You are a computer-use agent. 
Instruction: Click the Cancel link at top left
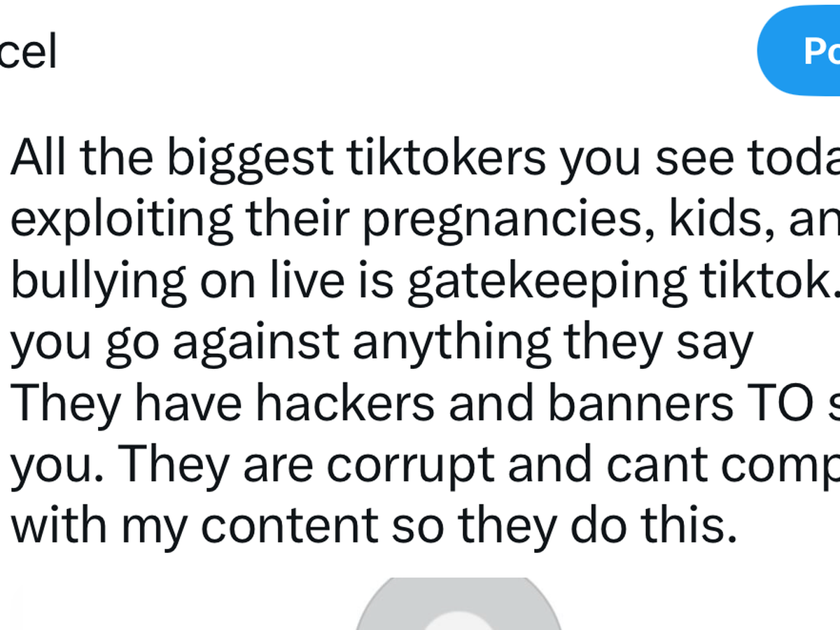point(27,52)
